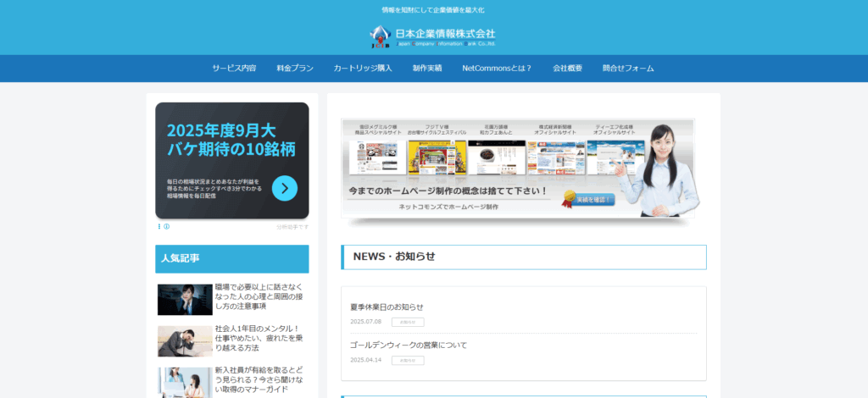Open サービス内容 in the navigation bar
Screen dimensions: 868x398
[234, 68]
